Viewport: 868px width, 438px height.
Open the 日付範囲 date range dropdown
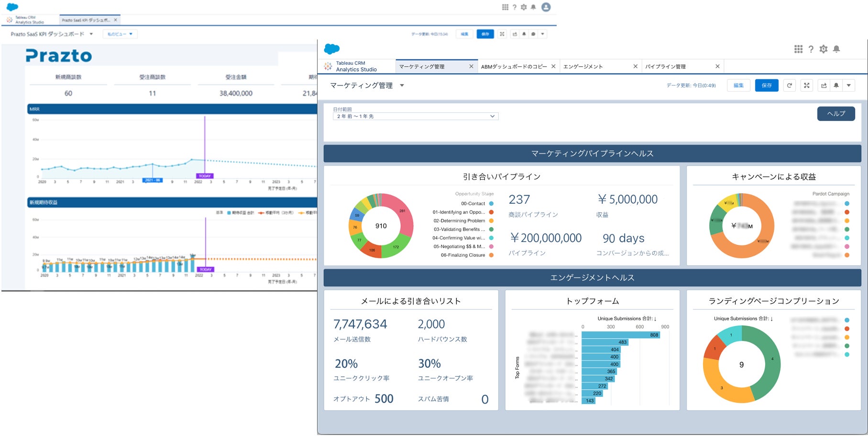click(416, 116)
